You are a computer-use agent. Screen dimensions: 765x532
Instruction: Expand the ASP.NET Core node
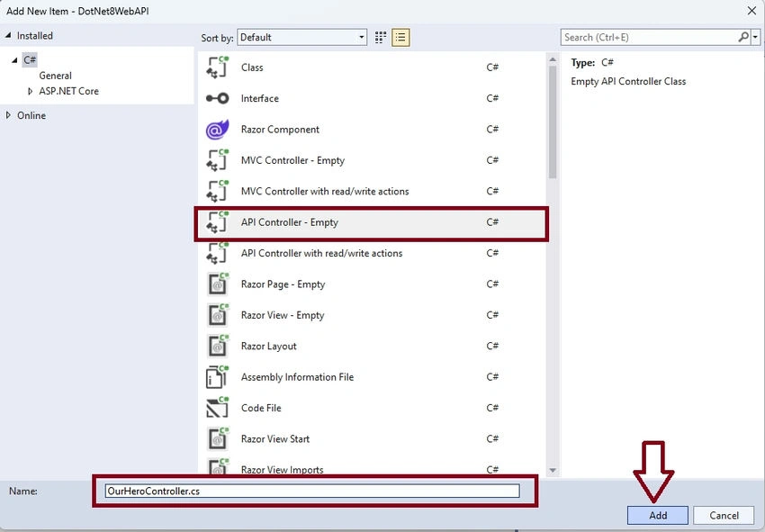31,91
